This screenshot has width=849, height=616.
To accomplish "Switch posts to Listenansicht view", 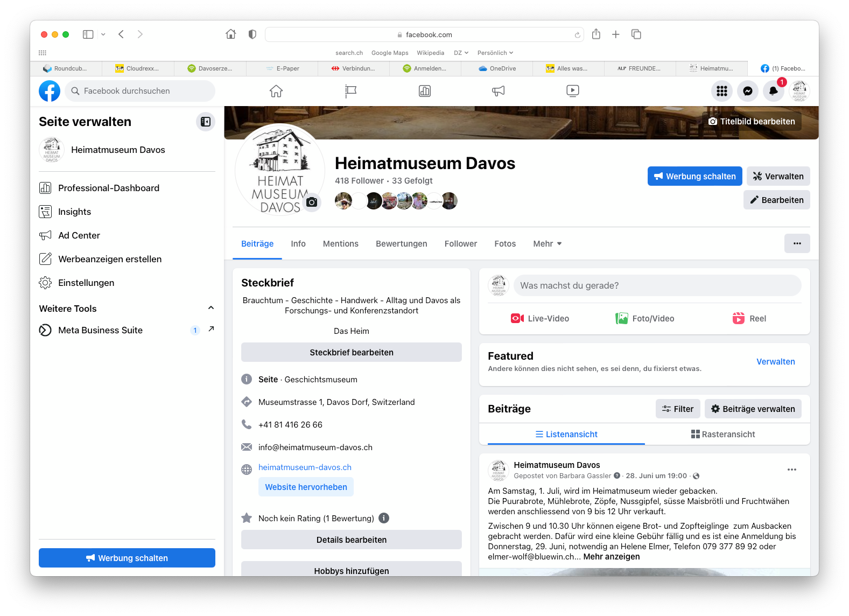I will tap(566, 434).
